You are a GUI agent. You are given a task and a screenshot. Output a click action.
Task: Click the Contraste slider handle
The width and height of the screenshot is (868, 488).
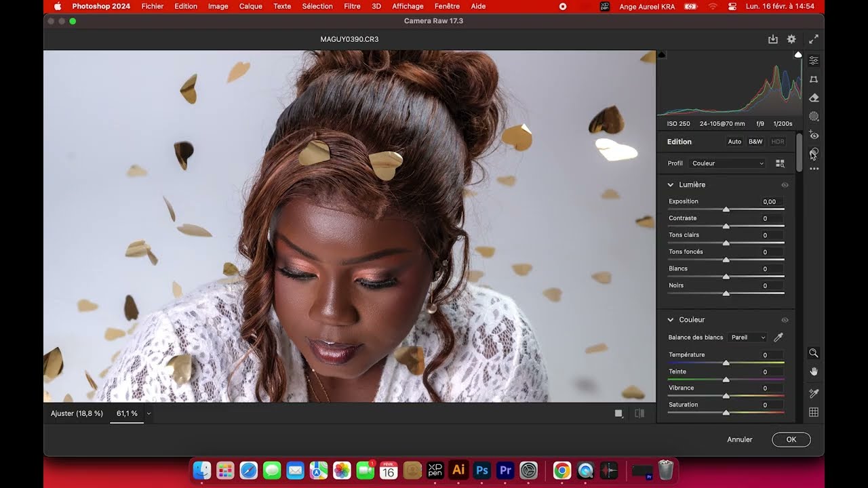726,226
